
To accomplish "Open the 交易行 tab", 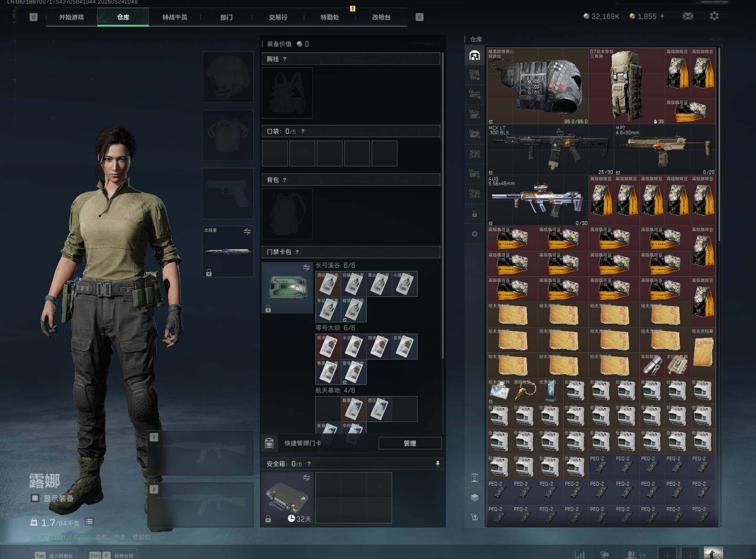I will click(x=278, y=17).
